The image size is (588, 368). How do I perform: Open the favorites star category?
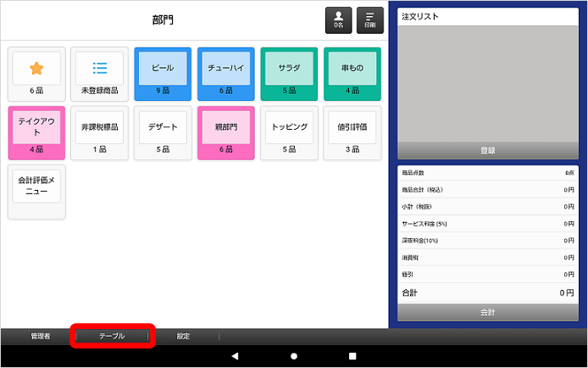pos(36,69)
